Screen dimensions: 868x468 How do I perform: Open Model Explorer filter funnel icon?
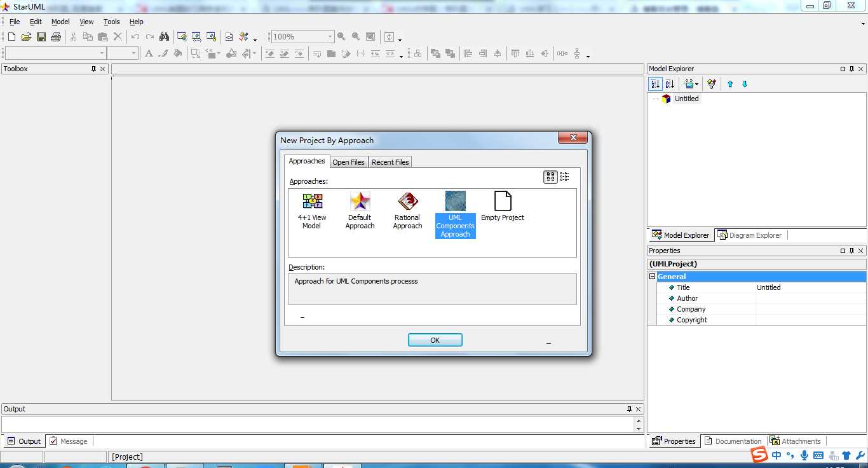[x=712, y=84]
